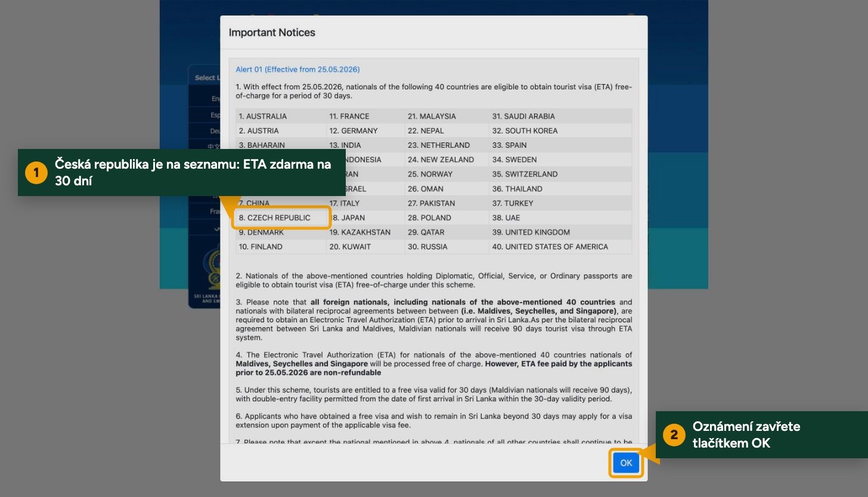Image resolution: width=868 pixels, height=497 pixels.
Task: Click the 34. SWEDEN cell
Action: [x=560, y=160]
